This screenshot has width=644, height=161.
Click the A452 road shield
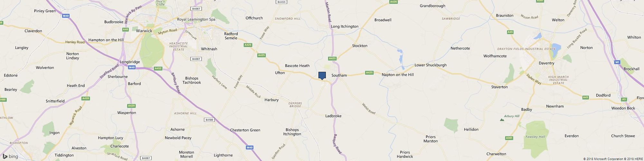point(158,68)
